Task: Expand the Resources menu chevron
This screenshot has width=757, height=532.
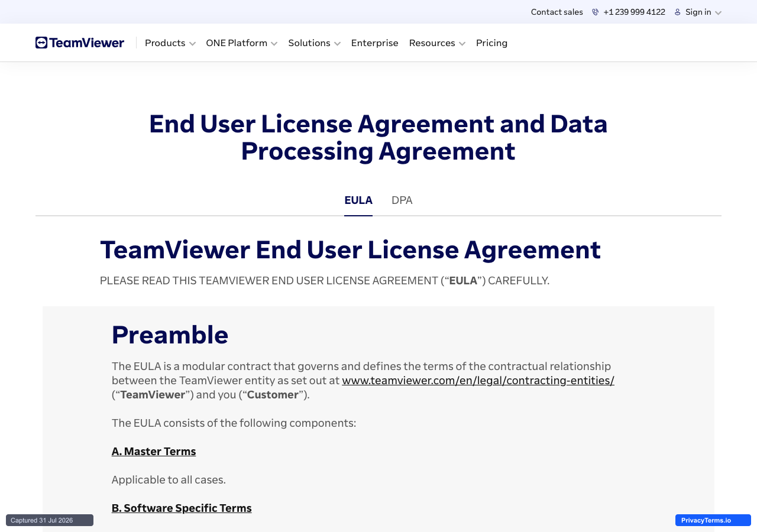Action: [x=462, y=44]
